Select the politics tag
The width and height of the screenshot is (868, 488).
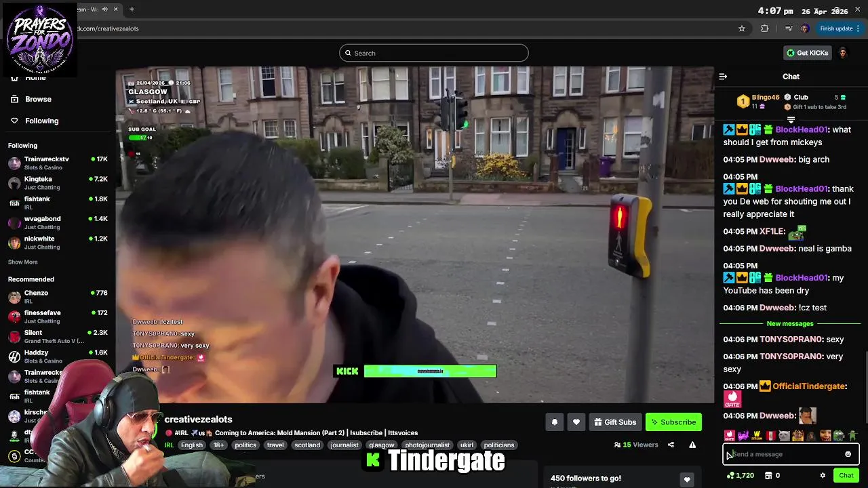pyautogui.click(x=245, y=445)
